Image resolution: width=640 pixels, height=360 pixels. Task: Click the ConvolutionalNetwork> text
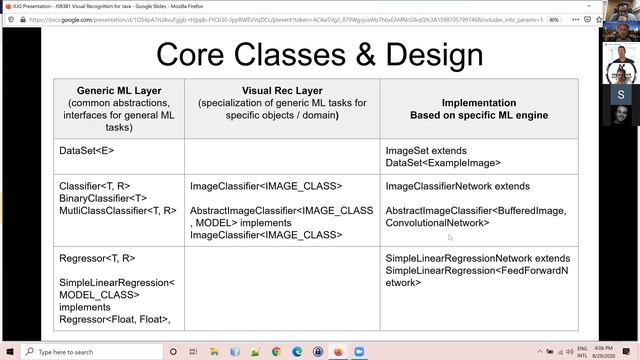click(437, 223)
